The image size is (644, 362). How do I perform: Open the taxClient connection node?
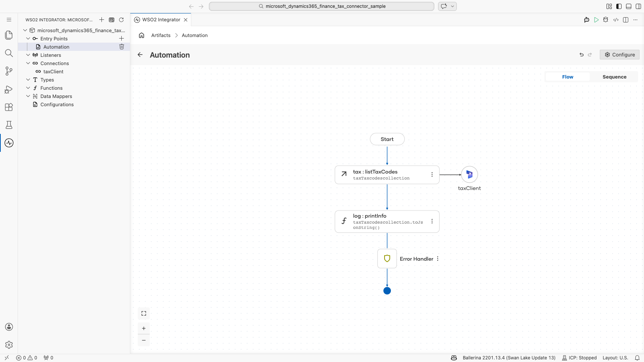(x=470, y=175)
